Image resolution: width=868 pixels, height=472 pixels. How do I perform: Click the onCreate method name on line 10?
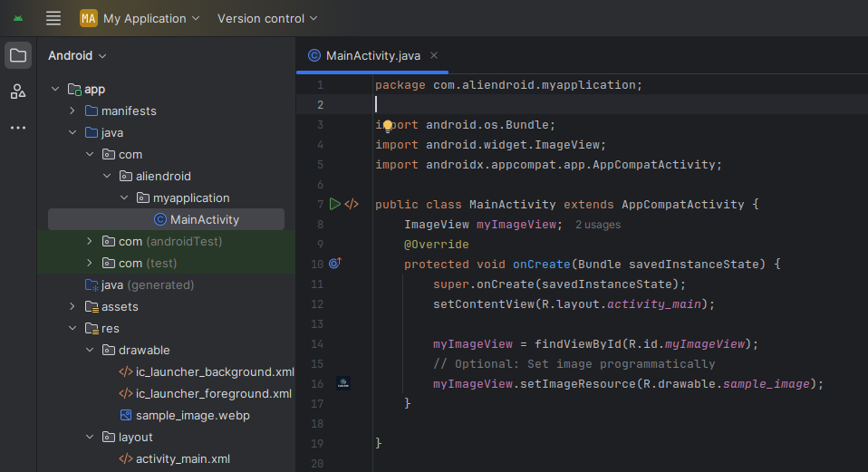coord(542,264)
